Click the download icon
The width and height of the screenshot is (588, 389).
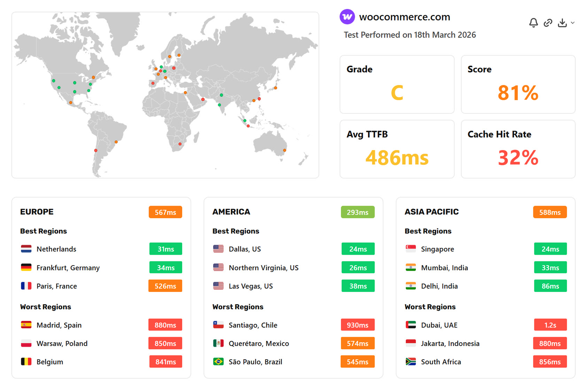(562, 23)
